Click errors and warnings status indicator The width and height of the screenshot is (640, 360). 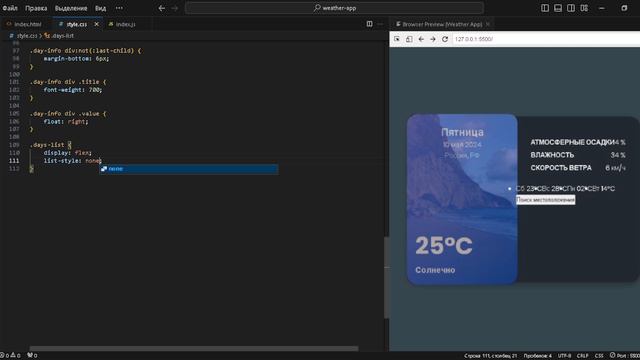pyautogui.click(x=11, y=356)
